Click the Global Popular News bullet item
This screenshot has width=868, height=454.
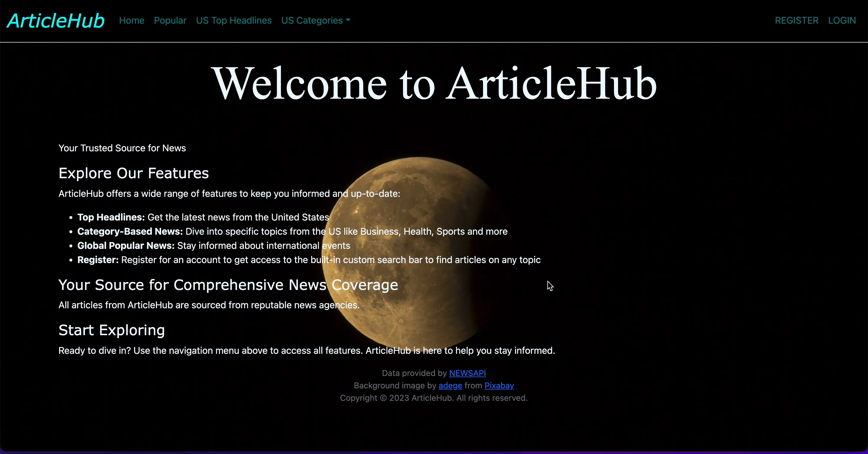[213, 246]
